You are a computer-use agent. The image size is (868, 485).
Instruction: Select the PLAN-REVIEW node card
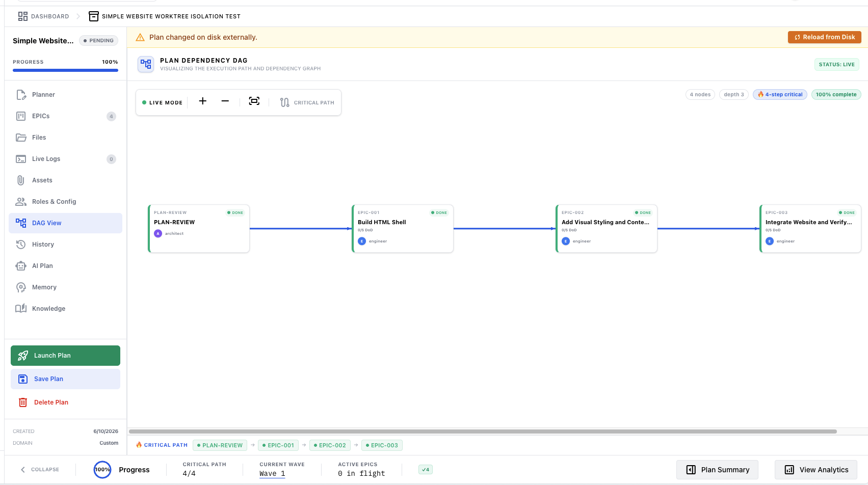(199, 229)
